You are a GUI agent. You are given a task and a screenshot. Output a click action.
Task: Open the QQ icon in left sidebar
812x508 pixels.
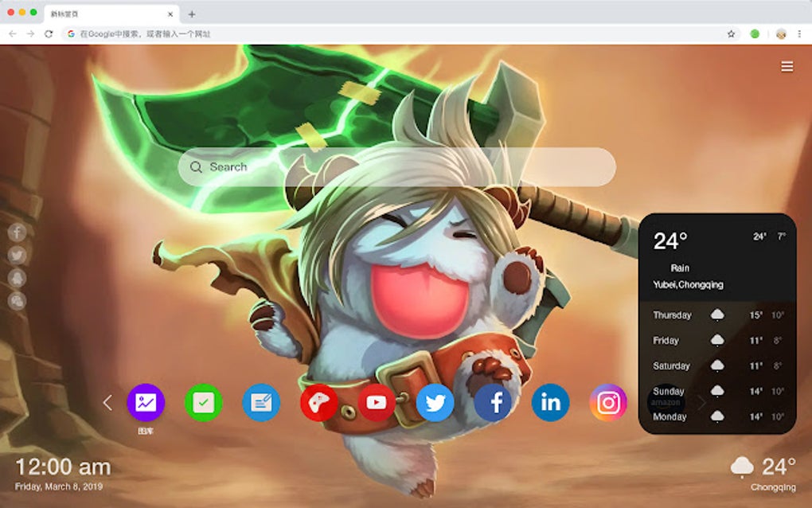(17, 278)
